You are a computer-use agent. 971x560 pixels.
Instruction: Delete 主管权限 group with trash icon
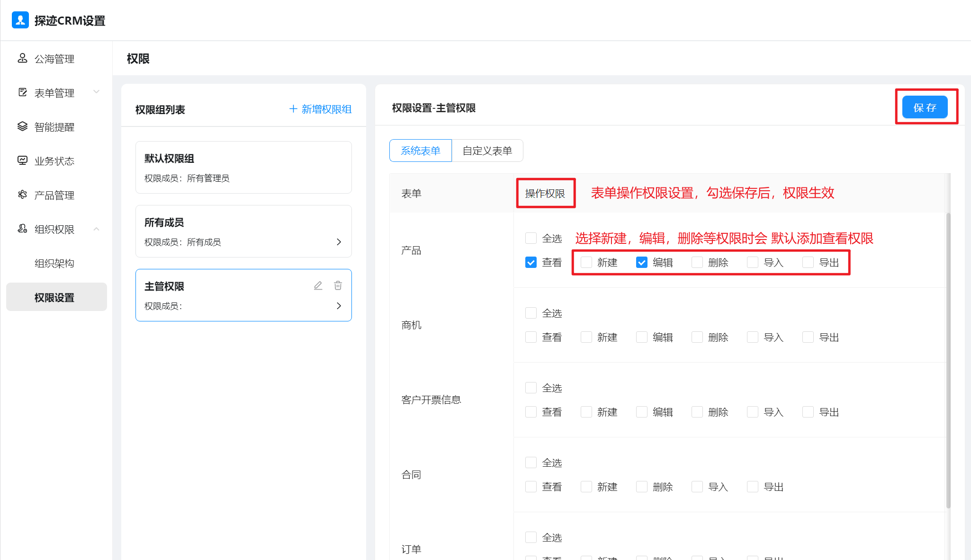click(x=338, y=285)
